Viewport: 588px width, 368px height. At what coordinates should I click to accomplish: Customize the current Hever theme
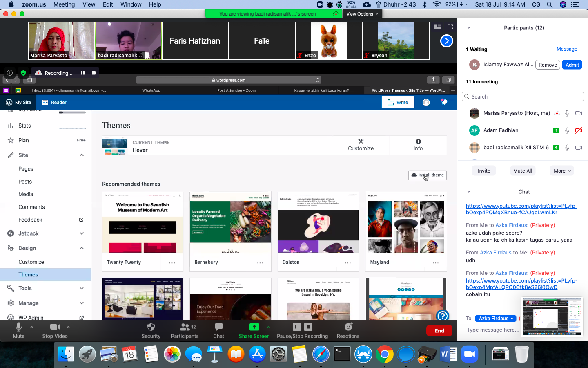pos(361,145)
